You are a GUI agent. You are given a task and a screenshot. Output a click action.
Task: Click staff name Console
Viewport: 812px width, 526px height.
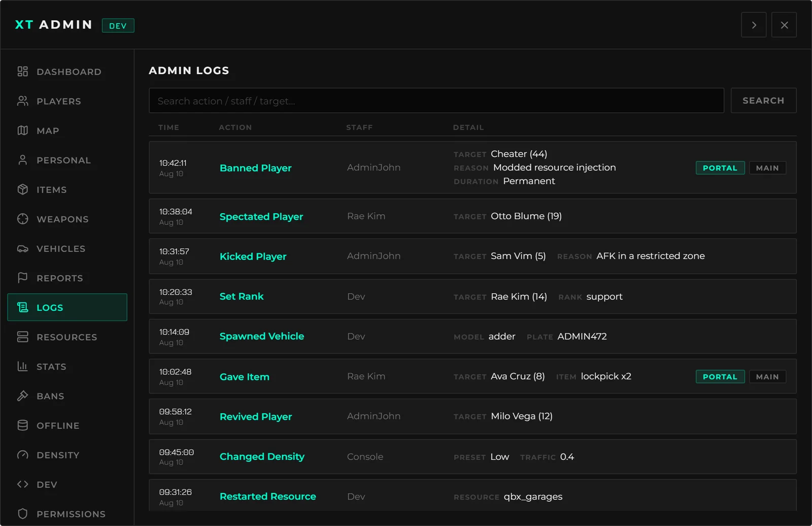click(x=365, y=456)
